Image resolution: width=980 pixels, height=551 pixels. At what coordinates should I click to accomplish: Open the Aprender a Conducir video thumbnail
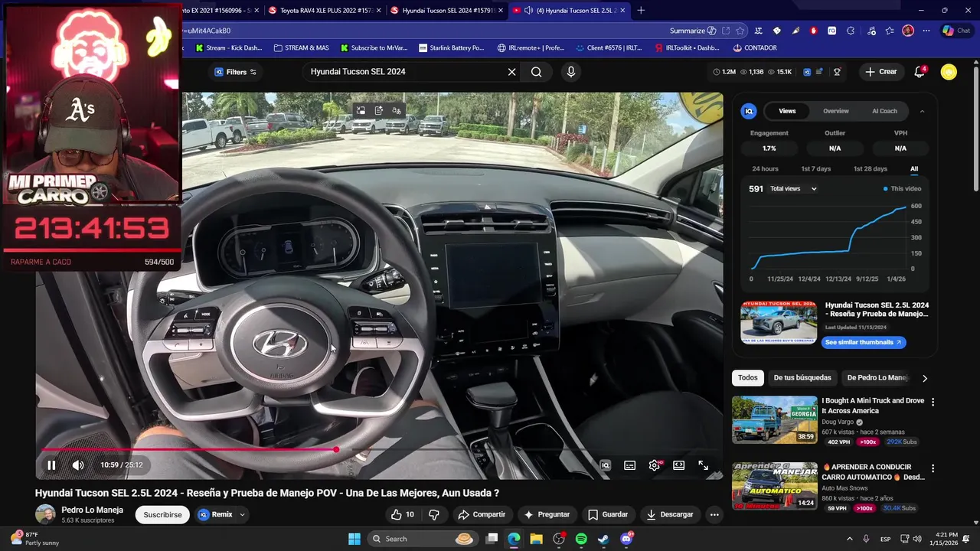775,486
